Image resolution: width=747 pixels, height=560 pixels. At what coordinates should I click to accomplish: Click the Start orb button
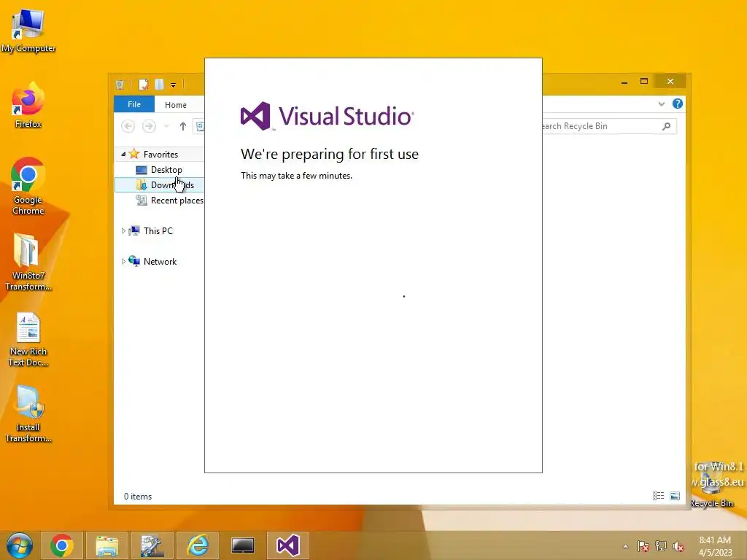point(19,545)
